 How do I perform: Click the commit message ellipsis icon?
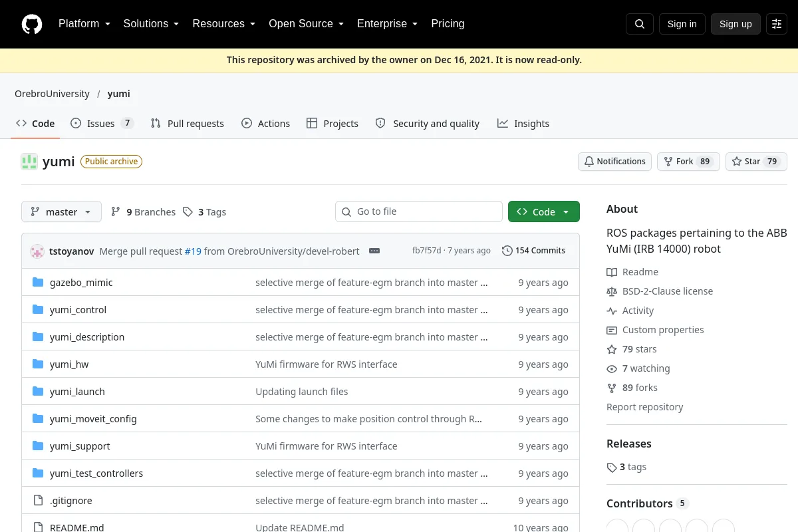pyautogui.click(x=374, y=251)
